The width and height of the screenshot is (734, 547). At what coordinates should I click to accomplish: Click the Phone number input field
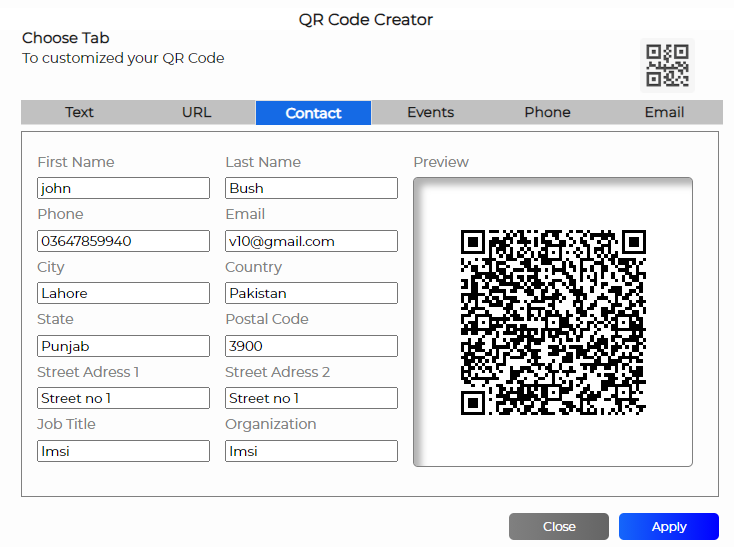[124, 241]
